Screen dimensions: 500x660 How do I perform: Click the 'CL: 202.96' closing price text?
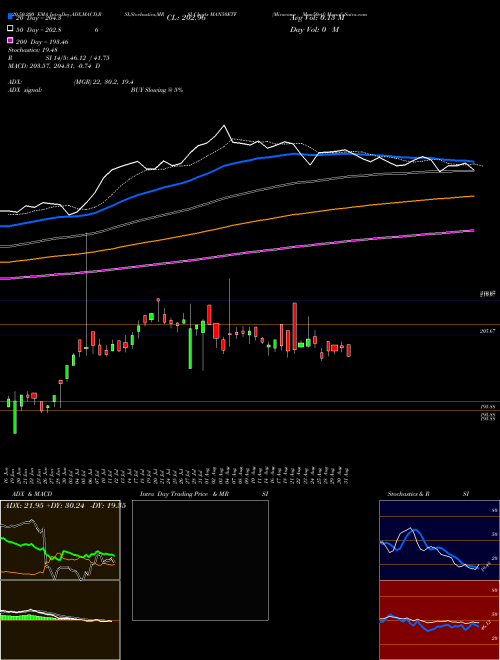coord(186,18)
